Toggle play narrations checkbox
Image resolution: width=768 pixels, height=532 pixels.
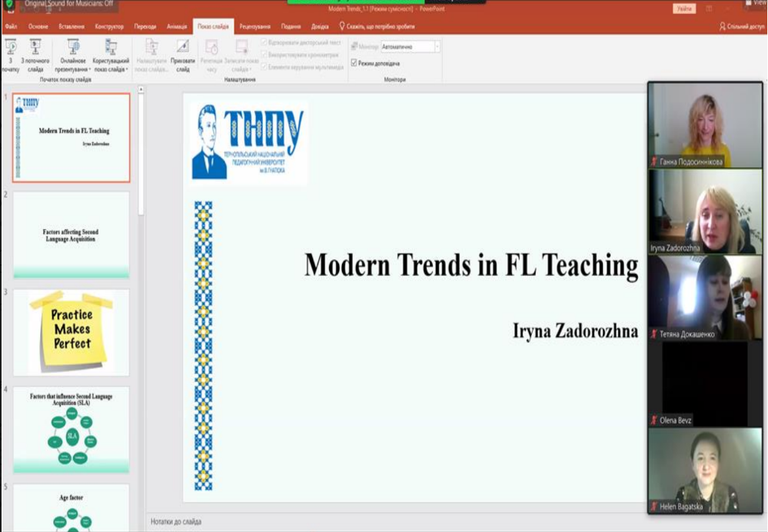point(264,42)
